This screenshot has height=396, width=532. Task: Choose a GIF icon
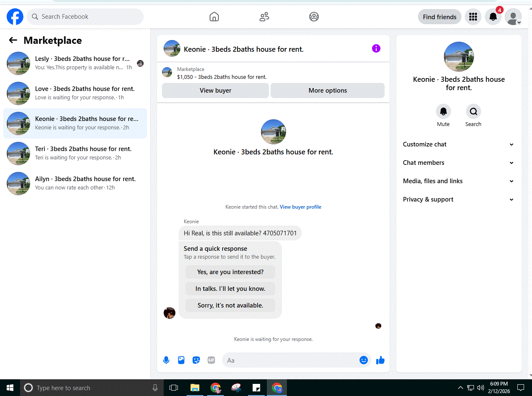pyautogui.click(x=211, y=360)
